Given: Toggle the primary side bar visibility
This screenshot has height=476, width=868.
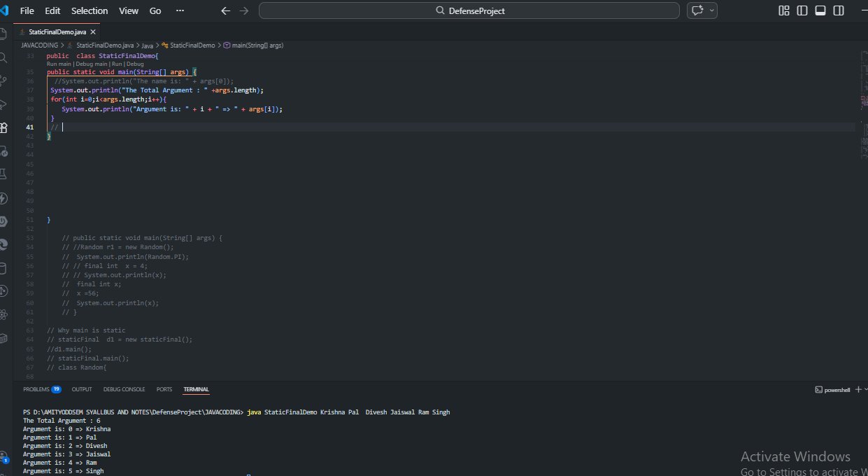Looking at the screenshot, I should (x=802, y=10).
